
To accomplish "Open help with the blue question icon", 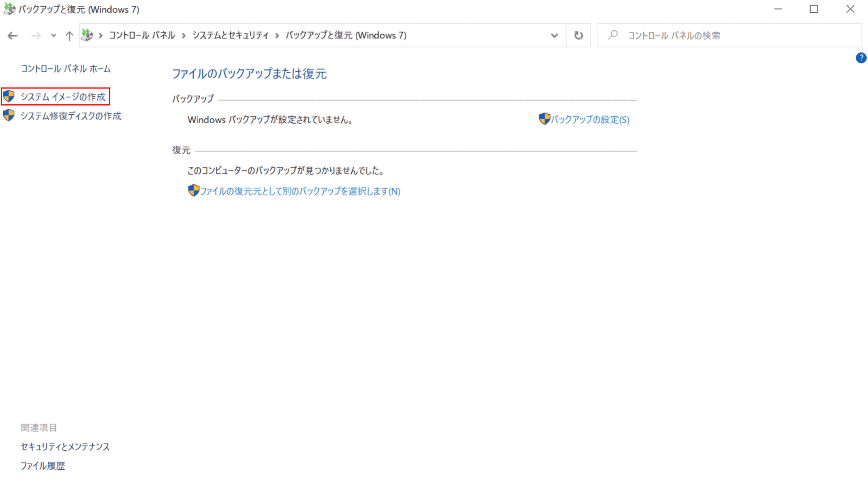I will click(x=861, y=58).
